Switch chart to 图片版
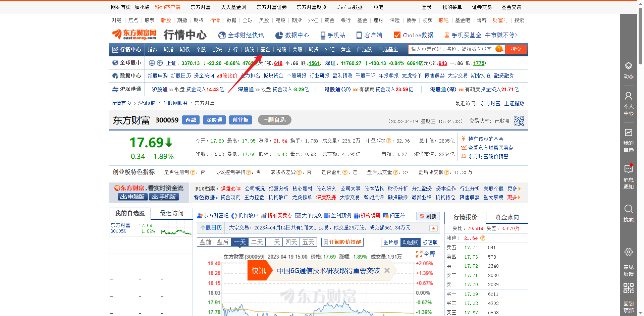This screenshot has width=644, height=316. 391,242
